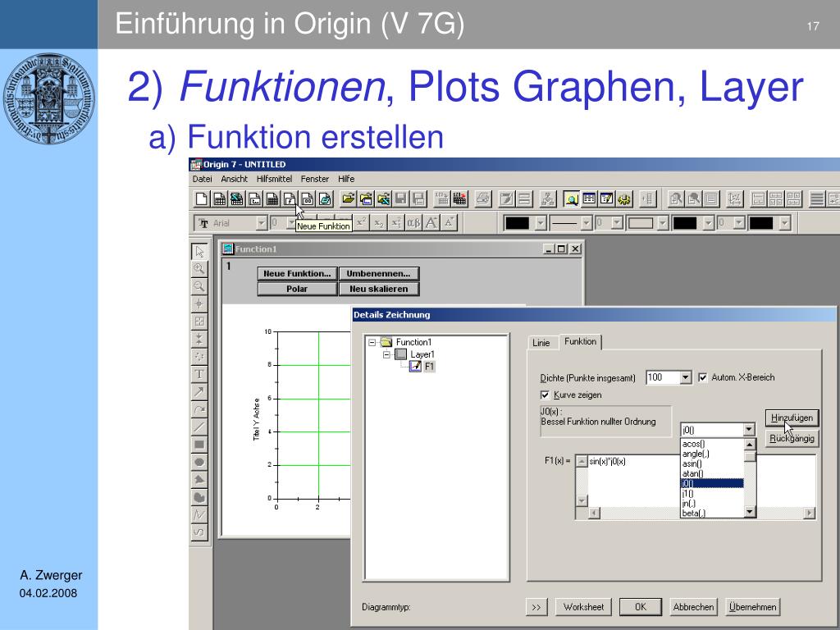The image size is (840, 630).
Task: Select the Draw Data points tool
Action: click(199, 357)
